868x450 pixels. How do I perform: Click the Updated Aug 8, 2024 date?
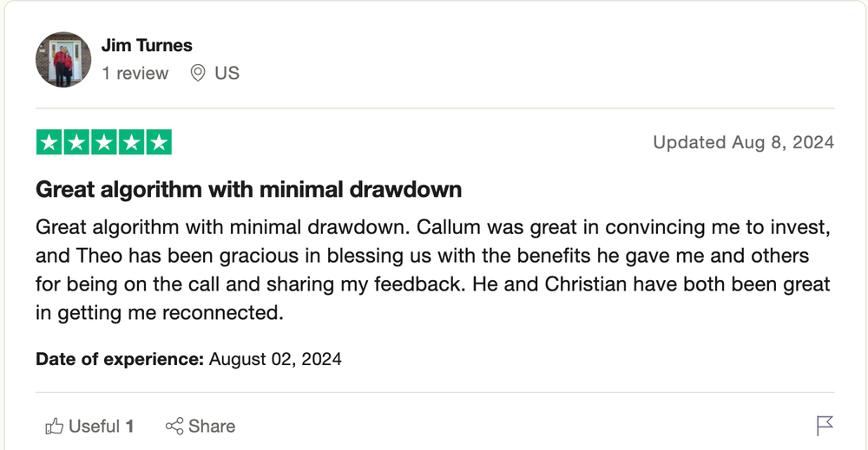tap(744, 142)
